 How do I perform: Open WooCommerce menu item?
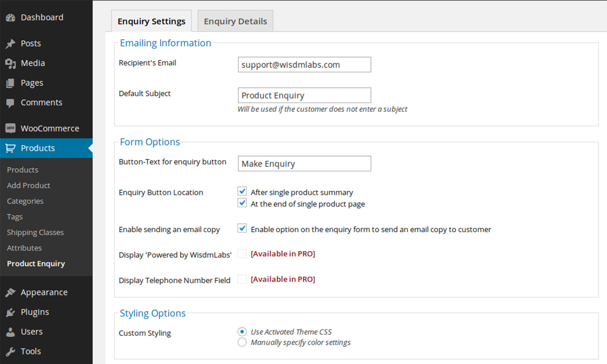coord(46,128)
